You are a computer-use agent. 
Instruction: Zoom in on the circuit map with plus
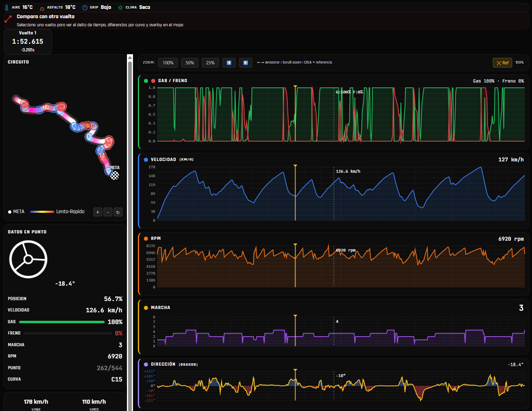tap(98, 212)
